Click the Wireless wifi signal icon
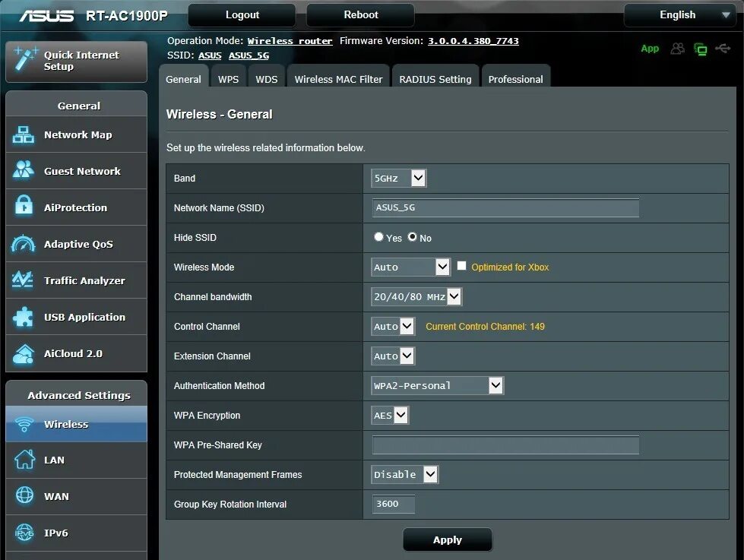Viewport: 744px width, 560px height. pos(24,424)
